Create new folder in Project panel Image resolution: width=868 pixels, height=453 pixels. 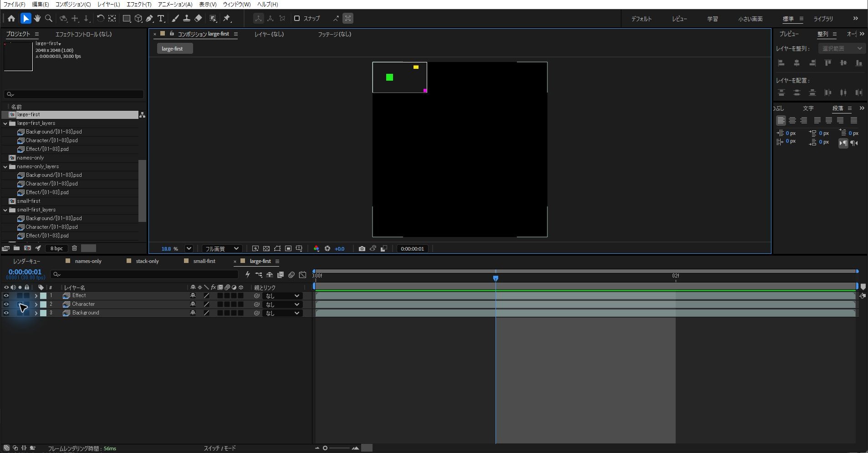tap(16, 248)
